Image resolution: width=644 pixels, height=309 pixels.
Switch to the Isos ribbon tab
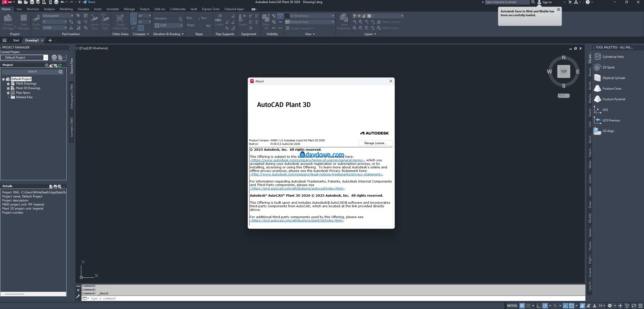pyautogui.click(x=19, y=9)
